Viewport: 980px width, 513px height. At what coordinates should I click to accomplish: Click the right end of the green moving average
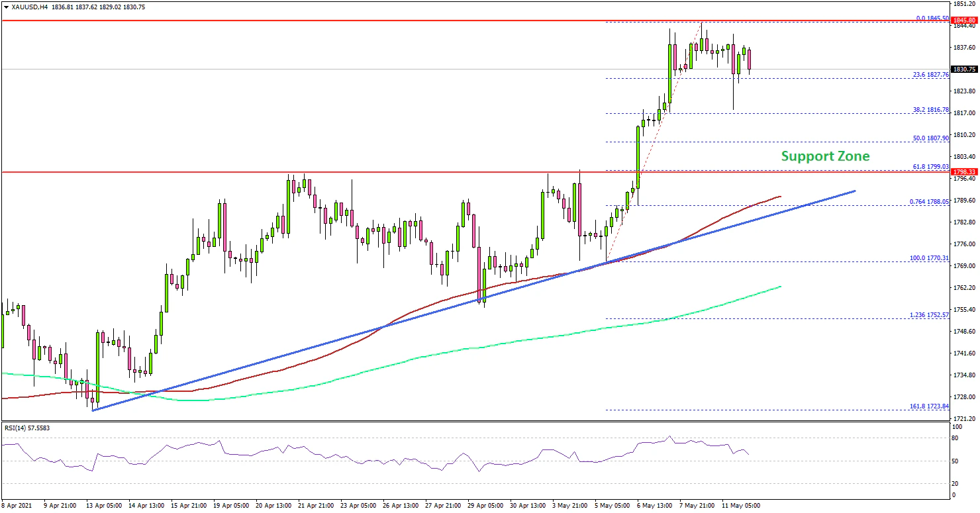[781, 287]
